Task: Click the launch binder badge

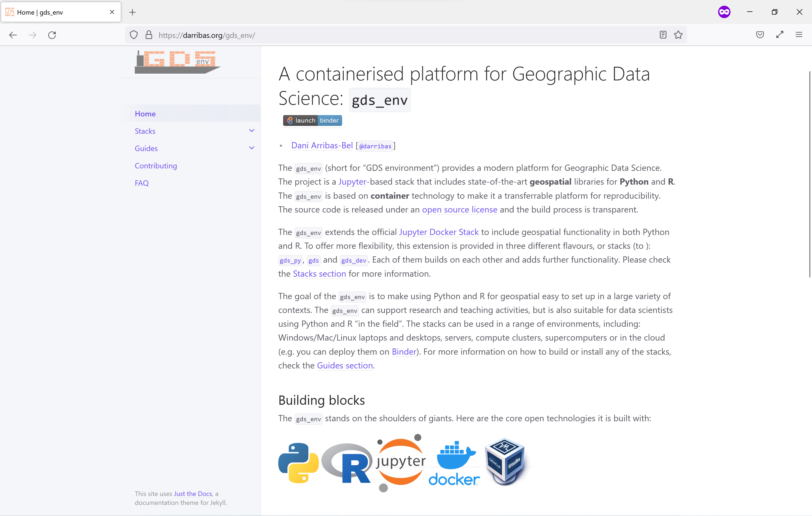Action: (312, 120)
